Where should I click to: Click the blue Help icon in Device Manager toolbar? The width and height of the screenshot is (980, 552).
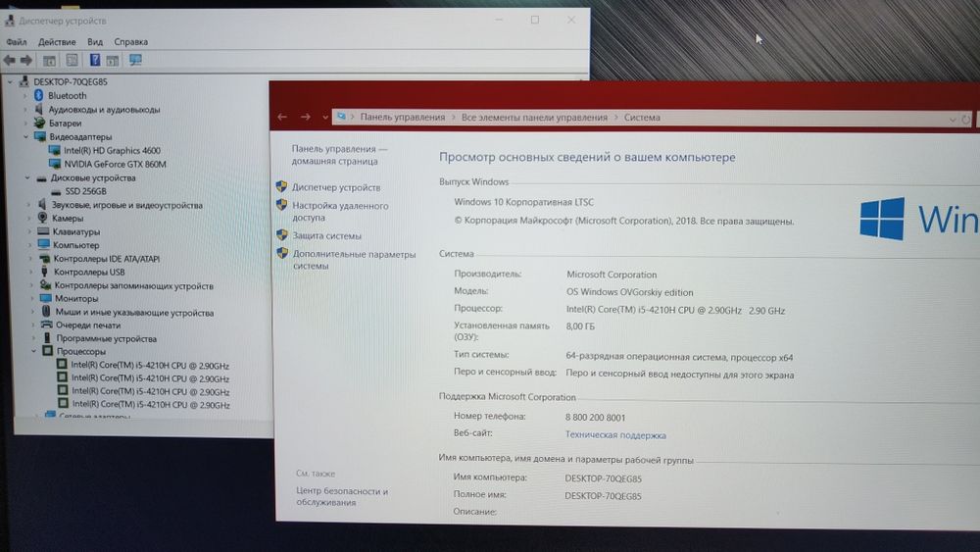pyautogui.click(x=94, y=60)
